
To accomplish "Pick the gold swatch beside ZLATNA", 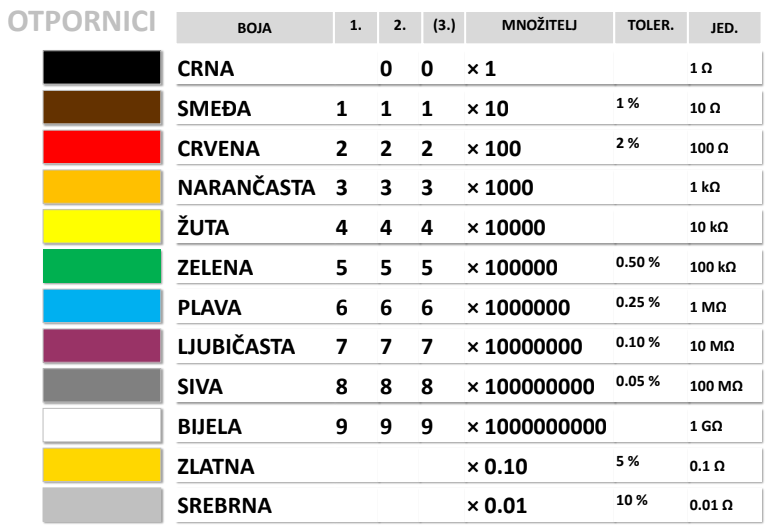I will click(x=101, y=465).
